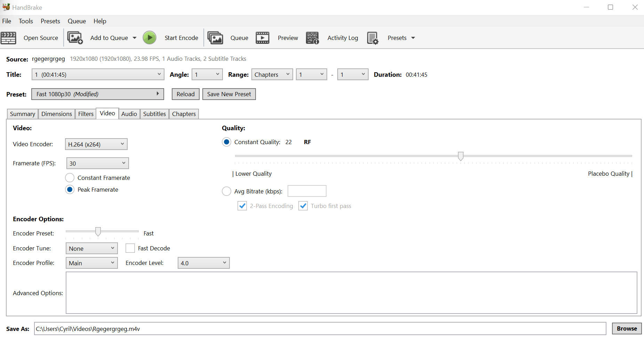Viewport: 644px width, 341px height.
Task: Switch to the Subtitles tab
Action: [154, 114]
